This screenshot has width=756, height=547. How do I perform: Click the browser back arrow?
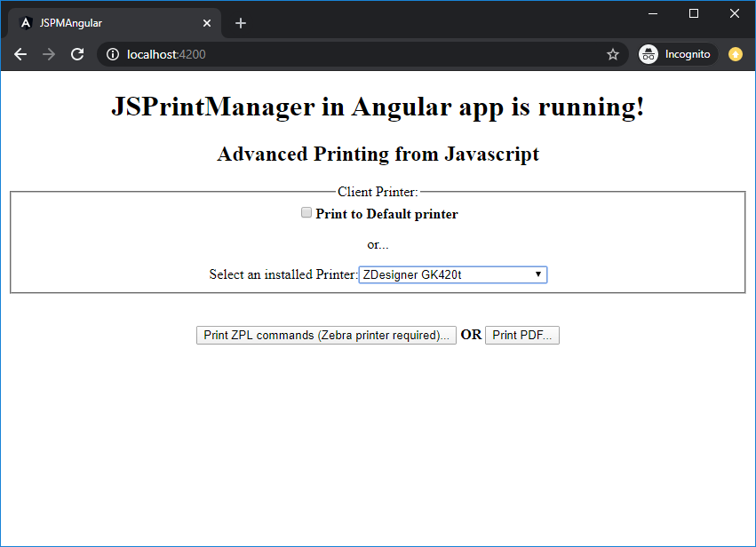click(x=20, y=54)
